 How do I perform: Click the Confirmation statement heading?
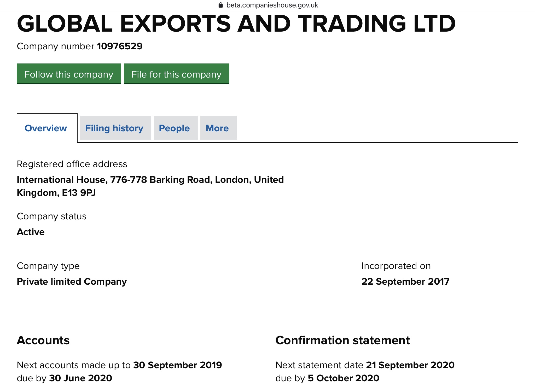[342, 340]
